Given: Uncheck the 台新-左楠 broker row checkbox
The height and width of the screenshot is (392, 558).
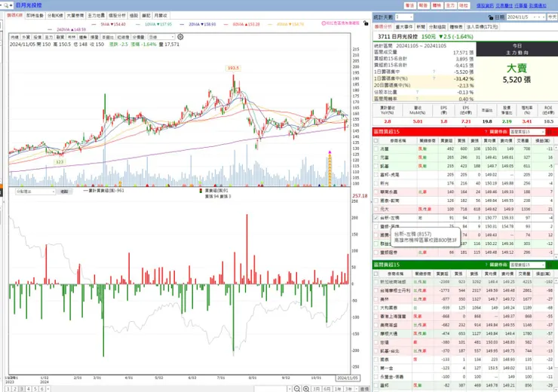Looking at the screenshot, I should pyautogui.click(x=376, y=218).
